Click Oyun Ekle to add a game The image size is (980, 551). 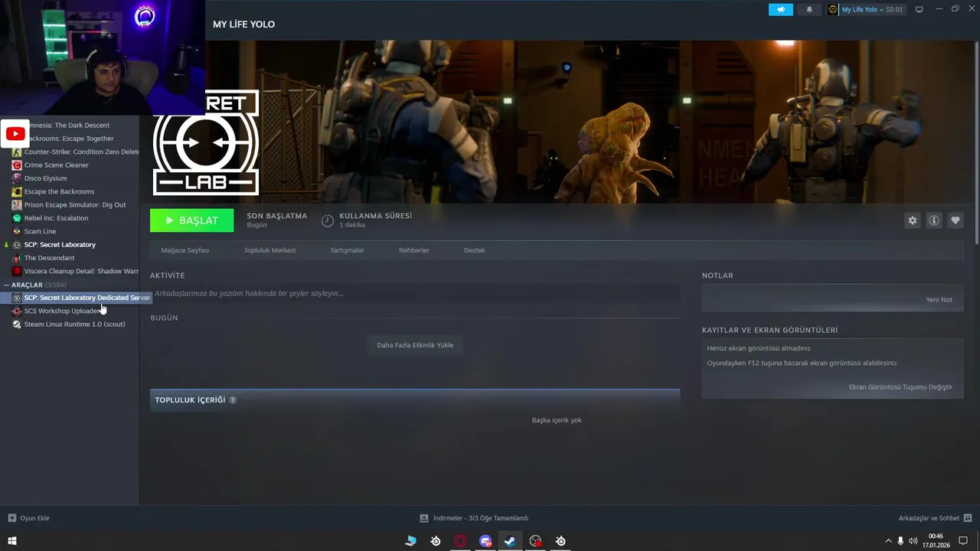(x=28, y=518)
